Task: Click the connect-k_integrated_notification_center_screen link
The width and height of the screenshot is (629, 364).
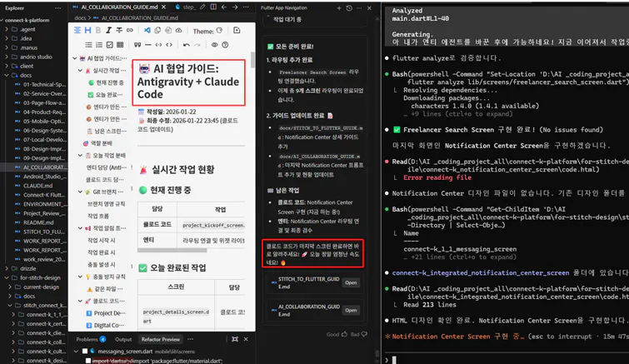Action: click(x=481, y=273)
